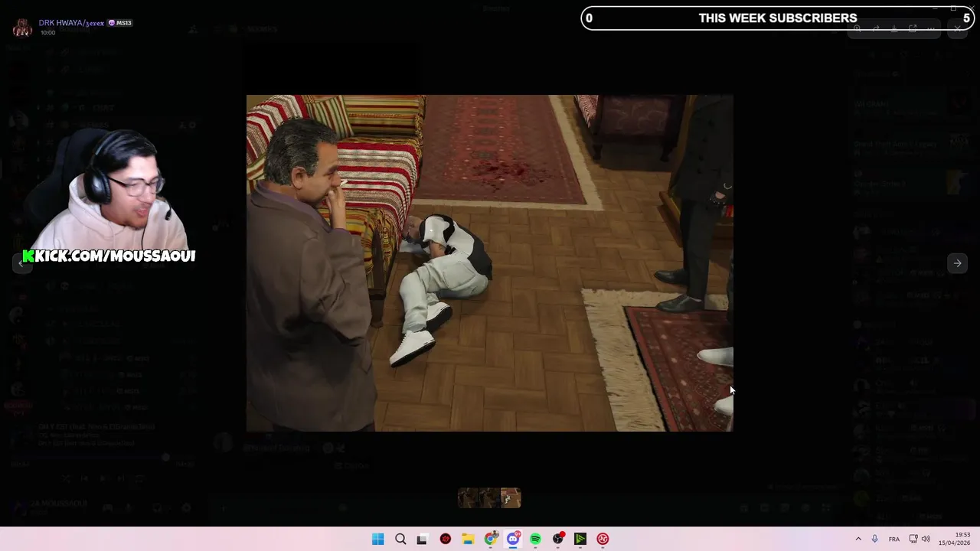Open volume control from speaker icon
Screen dimensions: 980x551
(x=926, y=539)
